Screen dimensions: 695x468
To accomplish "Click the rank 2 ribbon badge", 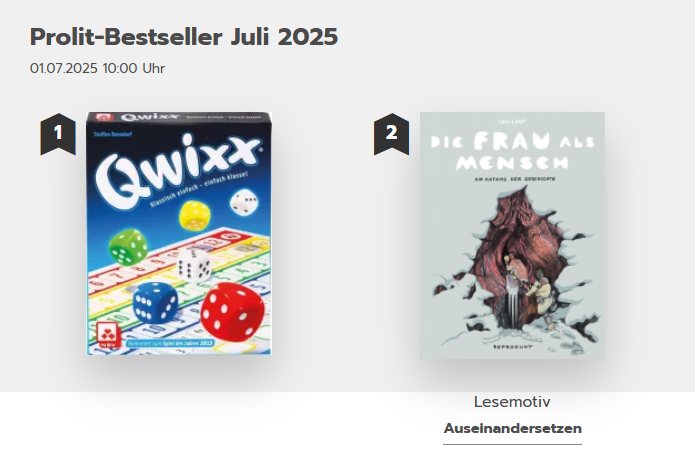I will [x=391, y=134].
